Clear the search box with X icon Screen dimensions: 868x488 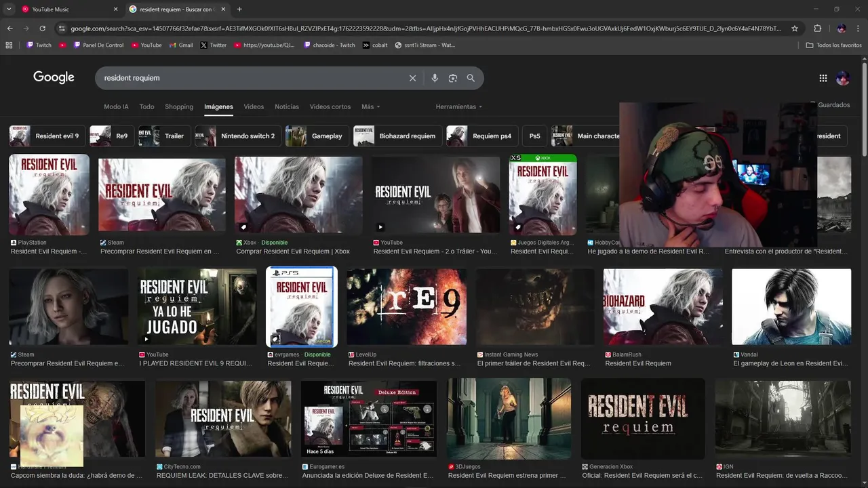[412, 78]
